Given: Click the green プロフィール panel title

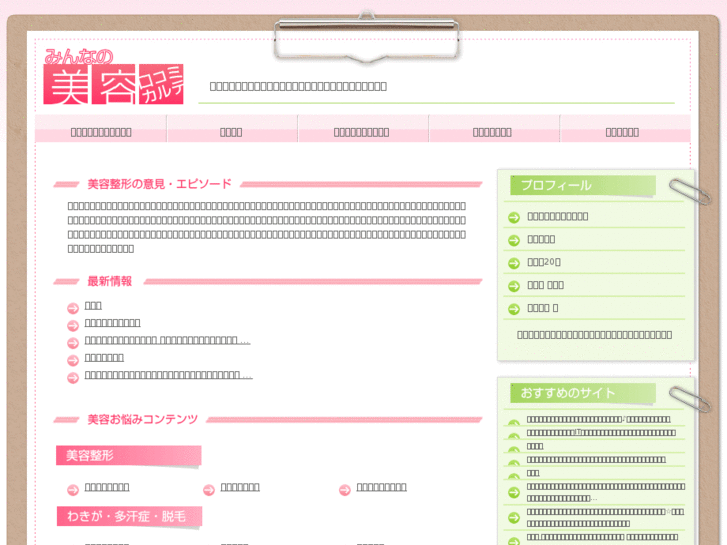Looking at the screenshot, I should point(583,186).
